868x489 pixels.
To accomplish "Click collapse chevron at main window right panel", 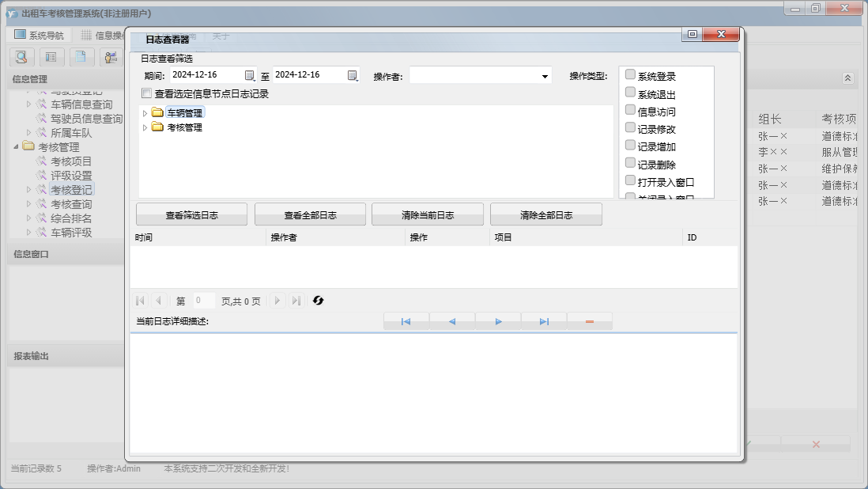I will (x=847, y=78).
